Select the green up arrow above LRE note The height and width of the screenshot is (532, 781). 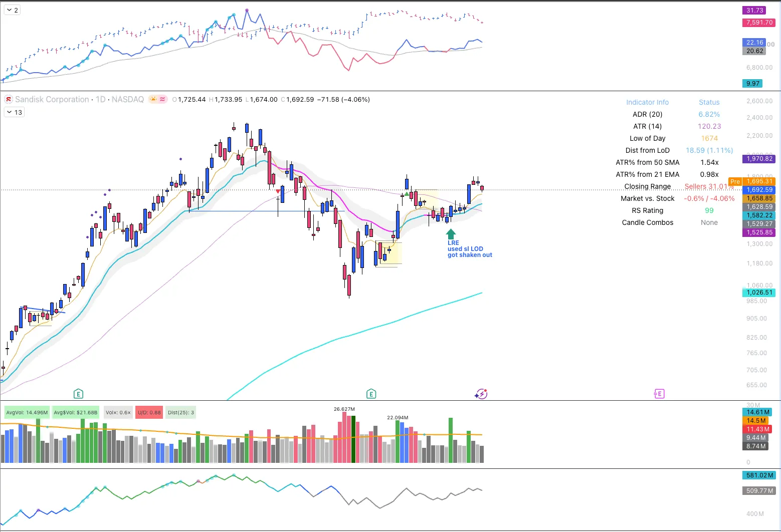point(451,234)
